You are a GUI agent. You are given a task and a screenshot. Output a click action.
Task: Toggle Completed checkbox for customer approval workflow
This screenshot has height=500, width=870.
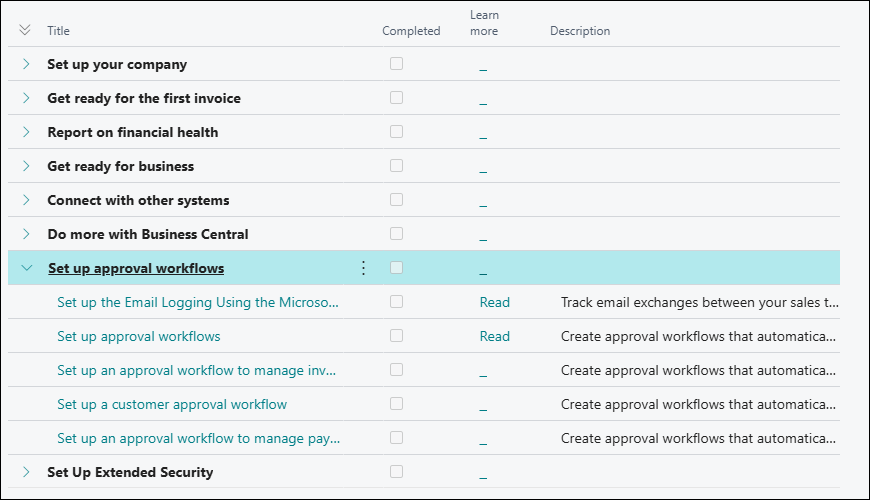point(397,404)
